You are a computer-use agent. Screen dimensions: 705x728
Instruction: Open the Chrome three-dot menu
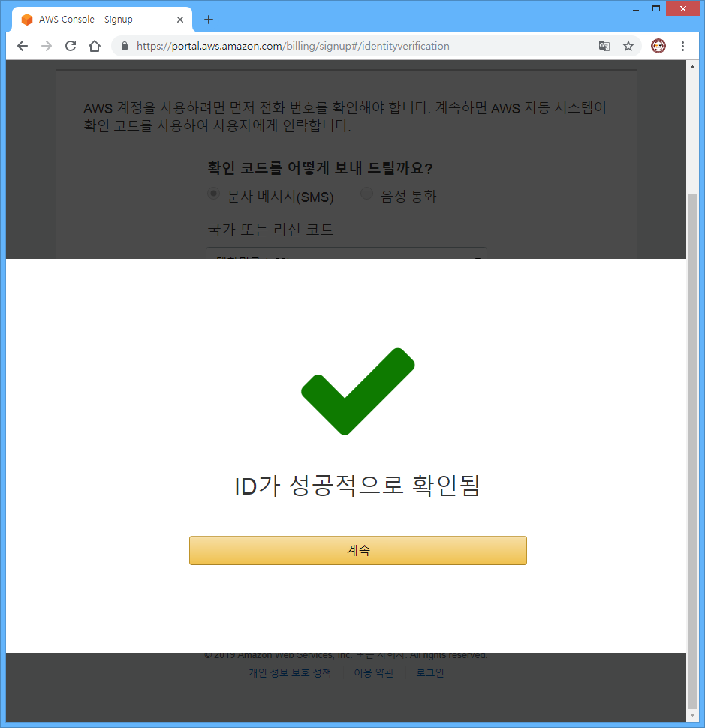(x=682, y=46)
